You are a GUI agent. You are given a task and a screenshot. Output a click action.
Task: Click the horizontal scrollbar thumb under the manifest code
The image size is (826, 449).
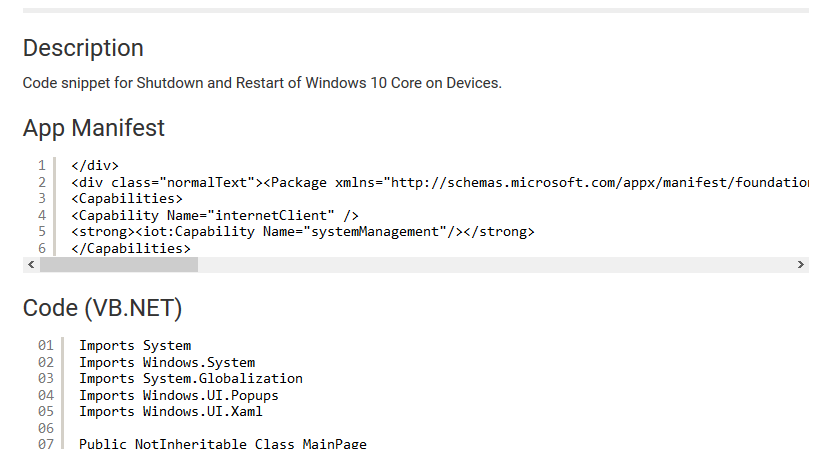[119, 265]
